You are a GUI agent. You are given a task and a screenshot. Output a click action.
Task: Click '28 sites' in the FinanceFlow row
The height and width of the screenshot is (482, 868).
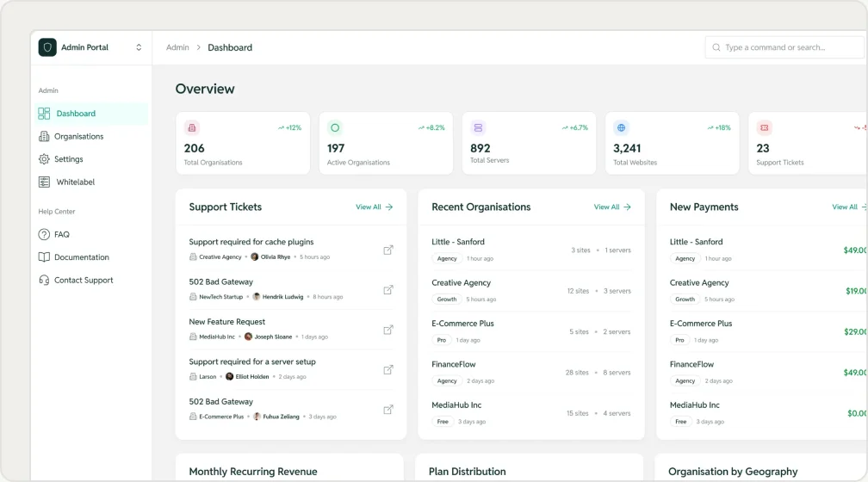click(x=577, y=373)
